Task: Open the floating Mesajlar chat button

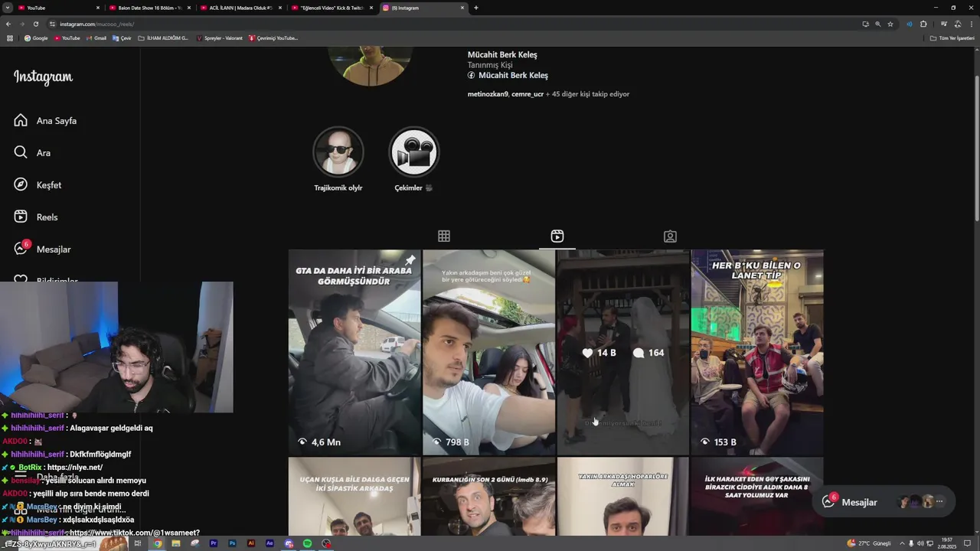Action: pos(884,502)
